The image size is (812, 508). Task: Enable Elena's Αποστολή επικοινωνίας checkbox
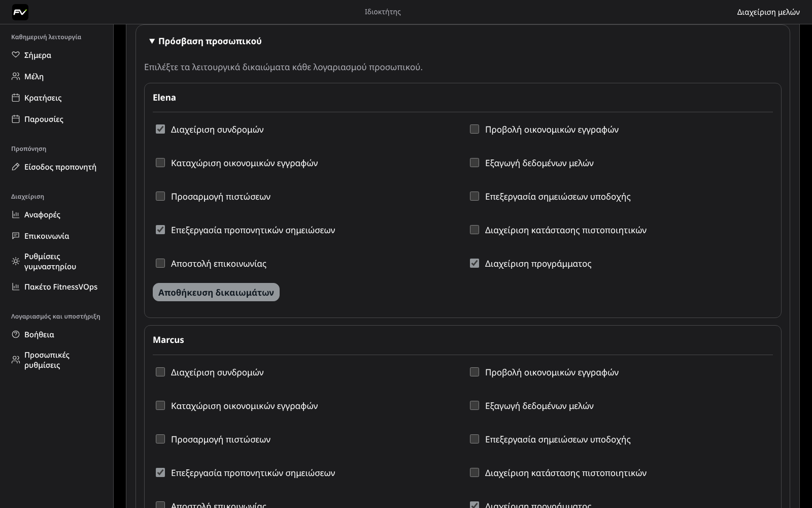160,263
